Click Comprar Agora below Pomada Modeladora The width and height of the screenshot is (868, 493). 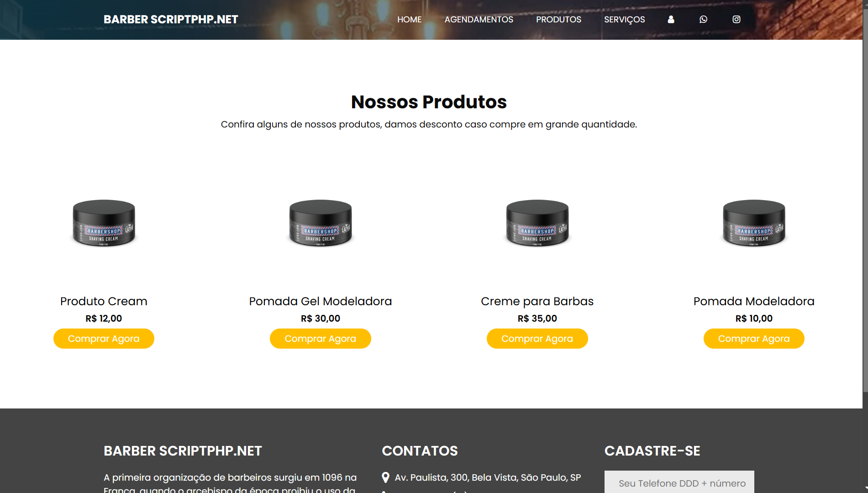(754, 339)
